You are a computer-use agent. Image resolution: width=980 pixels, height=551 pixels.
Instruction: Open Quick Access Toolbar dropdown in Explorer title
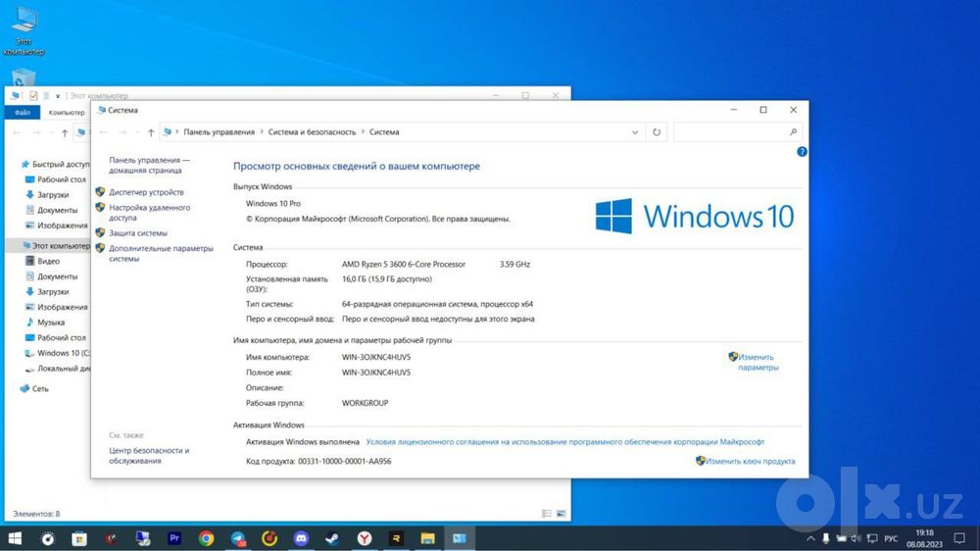pyautogui.click(x=58, y=96)
